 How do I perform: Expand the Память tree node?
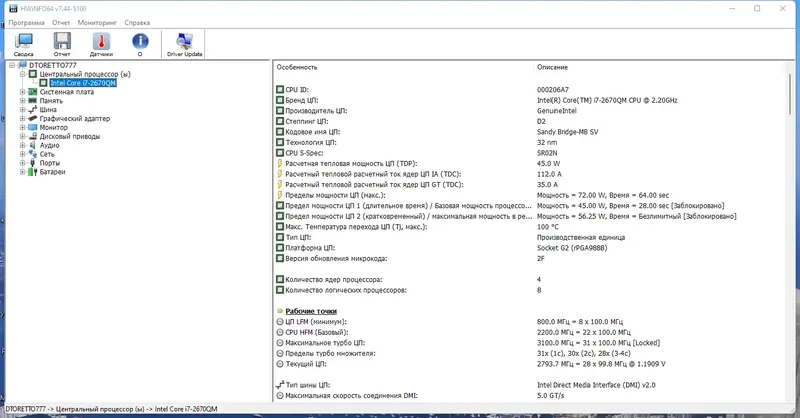[22, 101]
